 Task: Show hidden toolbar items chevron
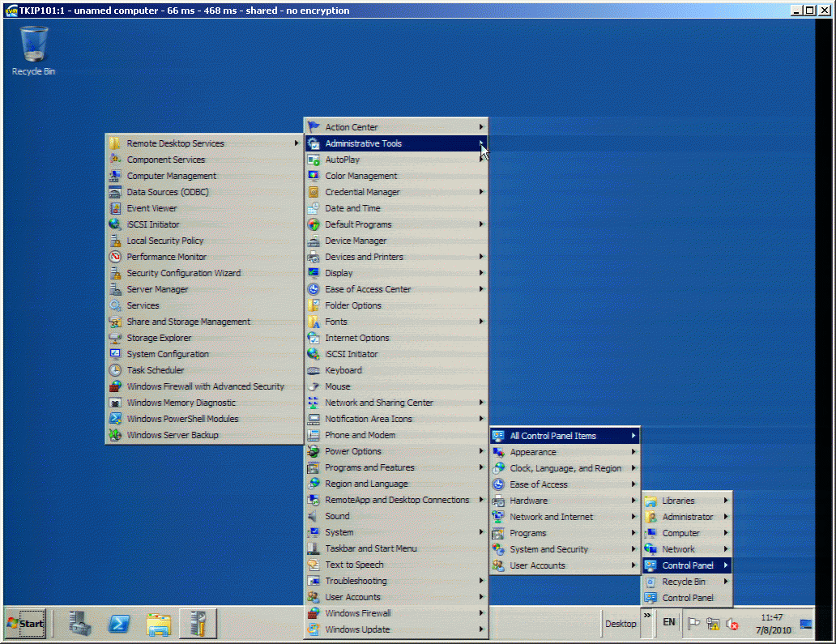pyautogui.click(x=646, y=616)
